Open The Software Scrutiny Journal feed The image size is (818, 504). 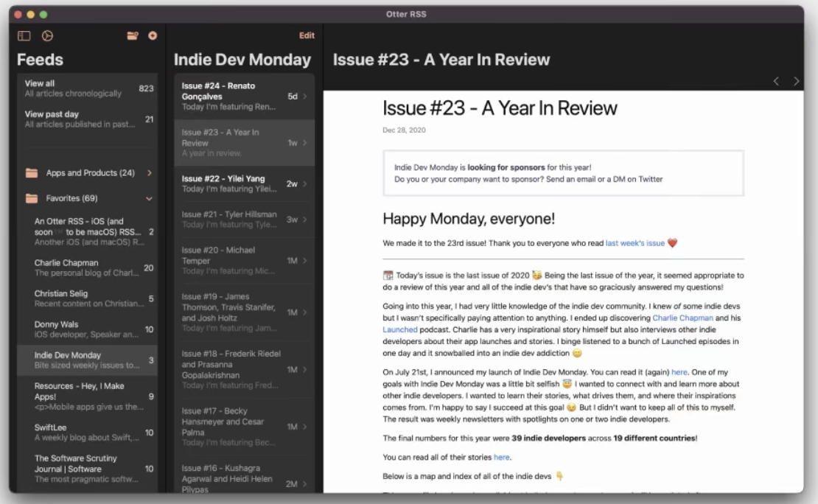88,469
